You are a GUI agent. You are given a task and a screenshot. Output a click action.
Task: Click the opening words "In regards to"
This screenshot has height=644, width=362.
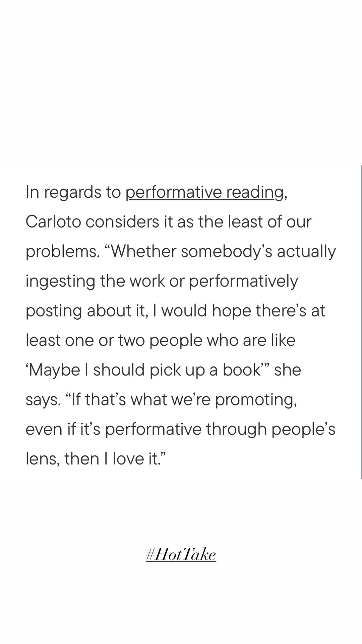point(73,193)
